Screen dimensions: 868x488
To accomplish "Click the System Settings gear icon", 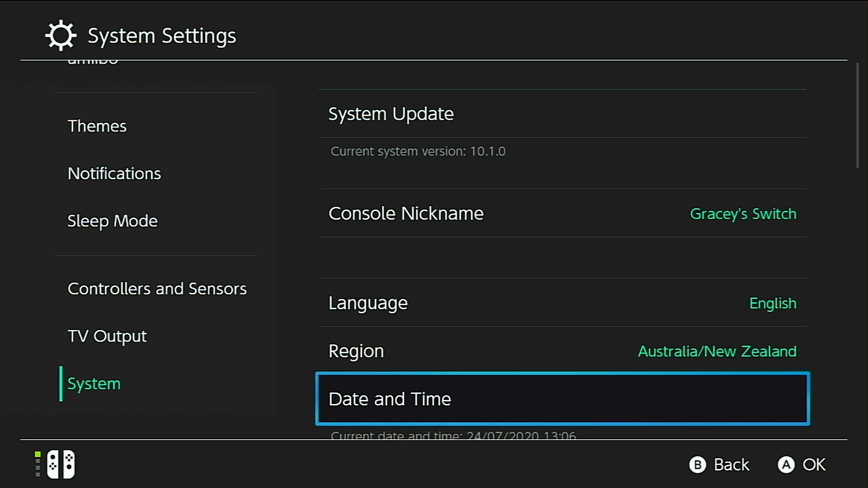I will pyautogui.click(x=60, y=35).
